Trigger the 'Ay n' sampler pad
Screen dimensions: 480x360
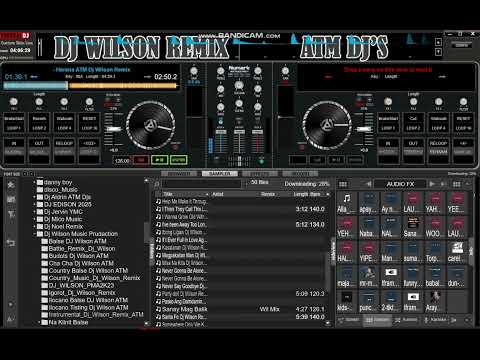[390, 203]
